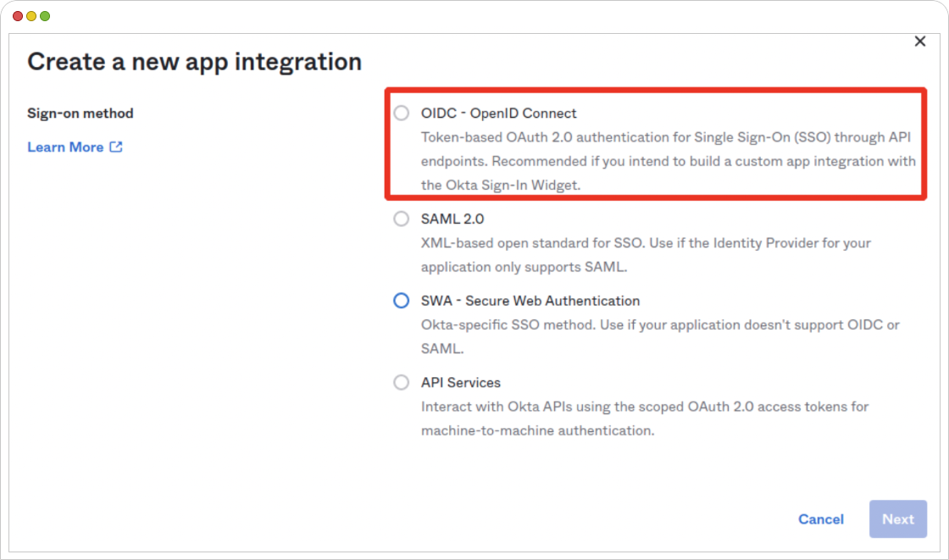Image resolution: width=949 pixels, height=560 pixels.
Task: Select the OIDC - OpenID Connect radio button
Action: pos(402,114)
